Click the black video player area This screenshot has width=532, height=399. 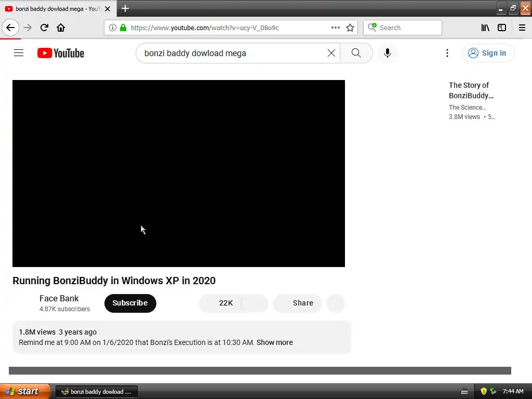tap(179, 174)
